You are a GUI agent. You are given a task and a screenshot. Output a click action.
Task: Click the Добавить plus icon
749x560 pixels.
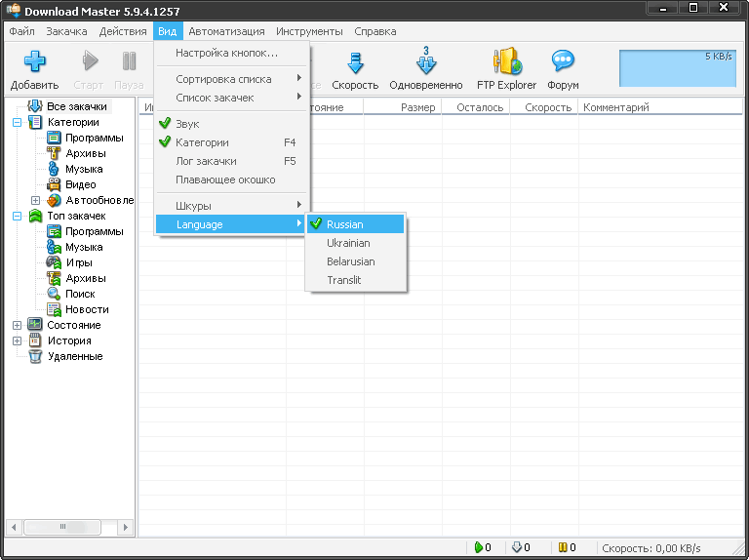(34, 61)
